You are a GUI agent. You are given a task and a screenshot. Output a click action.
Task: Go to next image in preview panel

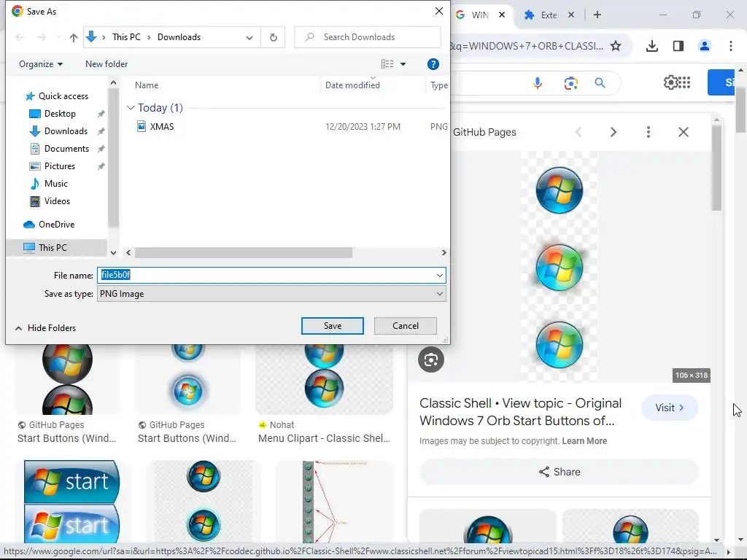pyautogui.click(x=613, y=132)
